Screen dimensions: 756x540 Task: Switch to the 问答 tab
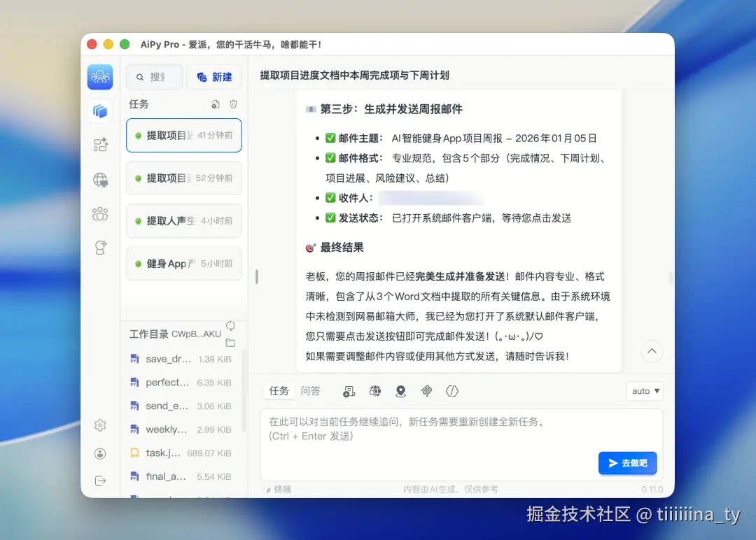310,391
